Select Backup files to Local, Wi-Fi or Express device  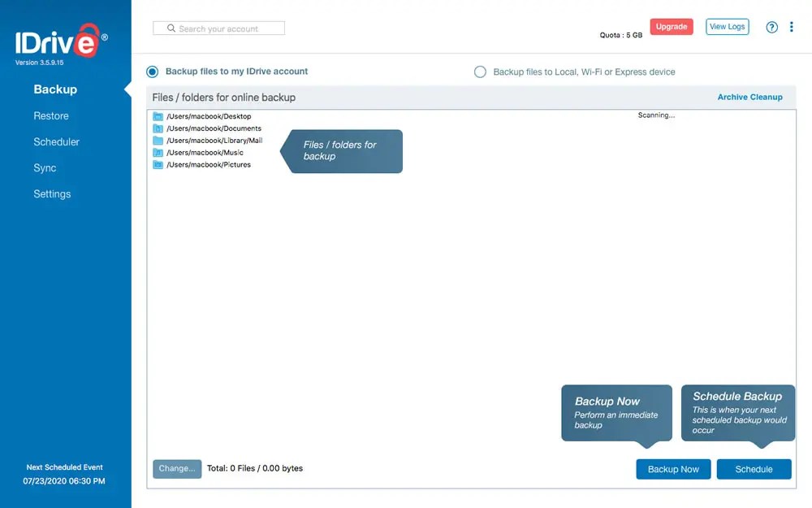click(x=482, y=72)
